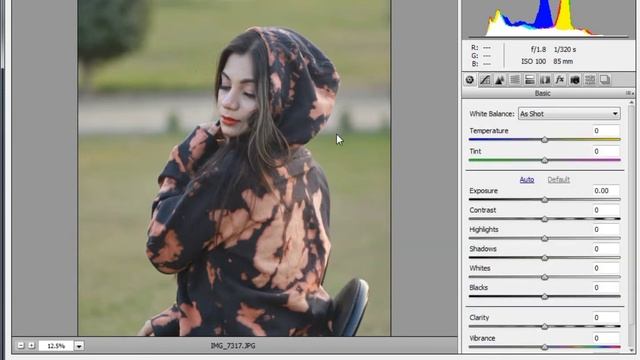Click the Shadows value field
The image size is (640, 360).
[x=606, y=249]
